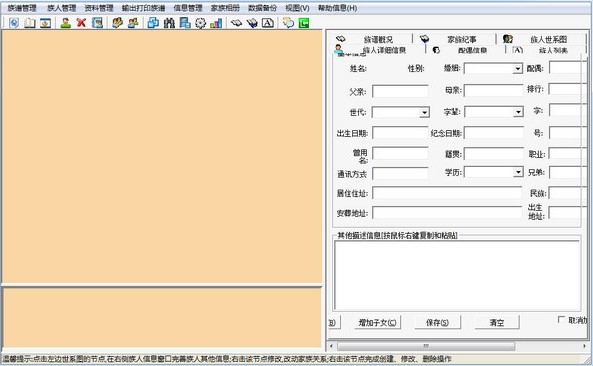The image size is (593, 366).
Task: Click the horizontal scrollbar thumb in right panel
Action: (426, 346)
